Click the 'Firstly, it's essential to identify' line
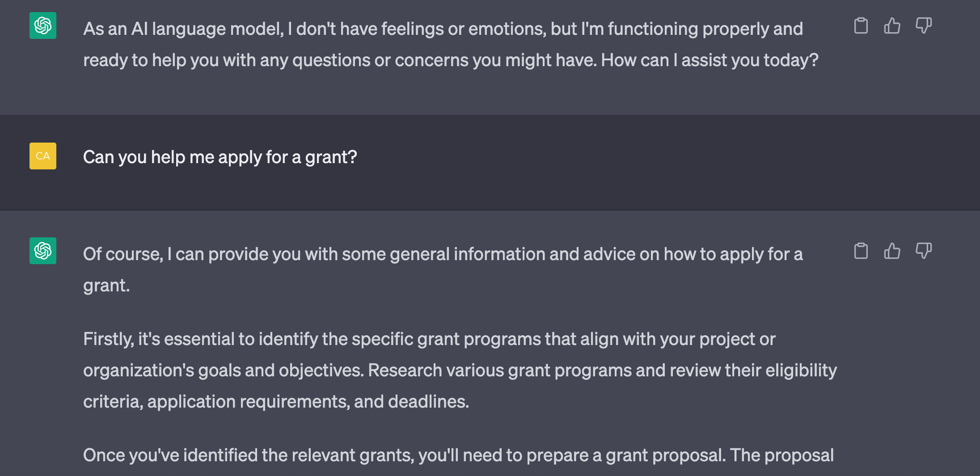 429,339
